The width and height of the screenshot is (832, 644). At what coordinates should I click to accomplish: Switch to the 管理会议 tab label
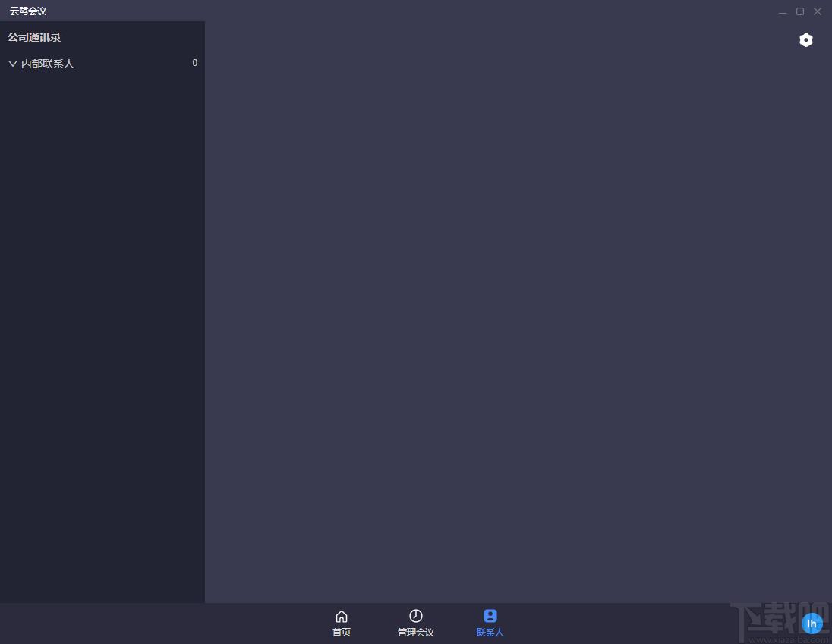416,633
